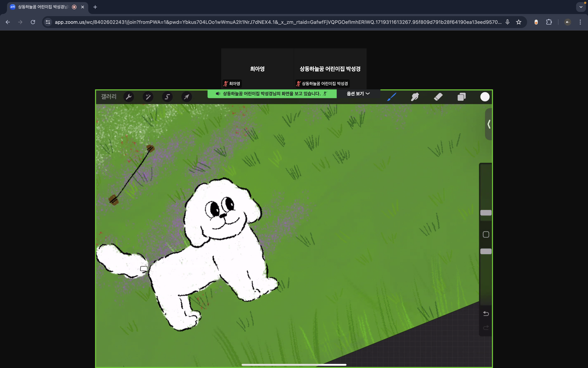Click the horizontal scrollbar at canvas bottom
588x368 pixels.
[x=294, y=365]
